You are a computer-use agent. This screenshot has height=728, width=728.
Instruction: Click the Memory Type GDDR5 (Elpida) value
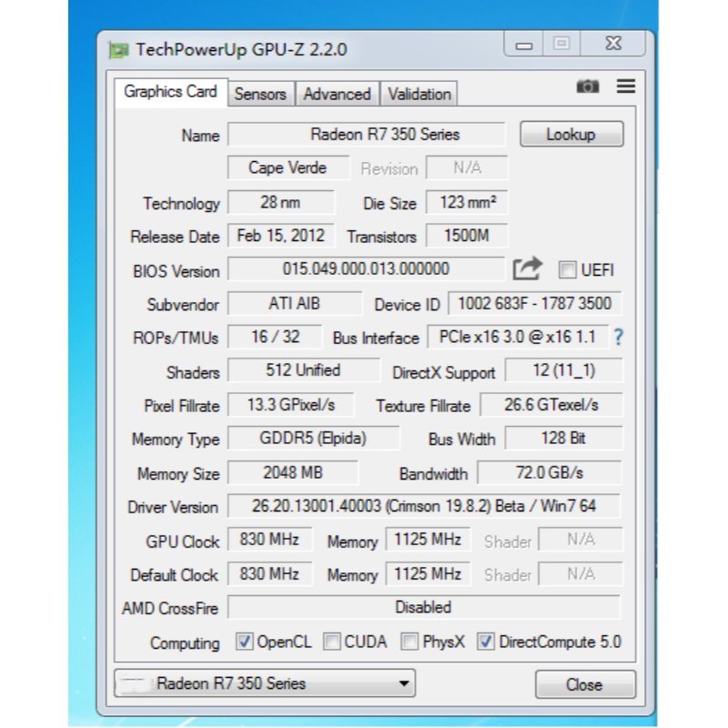(x=313, y=439)
